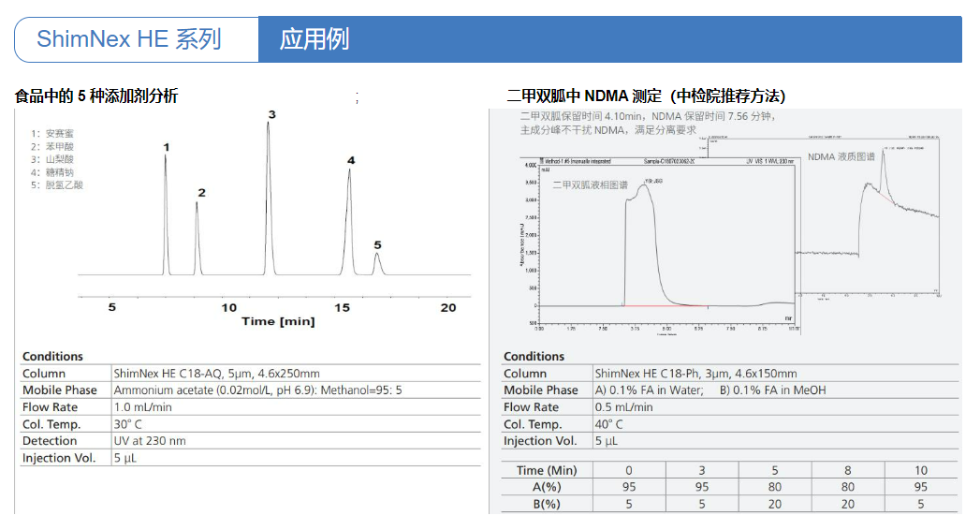Click the 食品中的 5 种添加剂分析 heading
This screenshot has height=530, width=980.
coord(96,96)
